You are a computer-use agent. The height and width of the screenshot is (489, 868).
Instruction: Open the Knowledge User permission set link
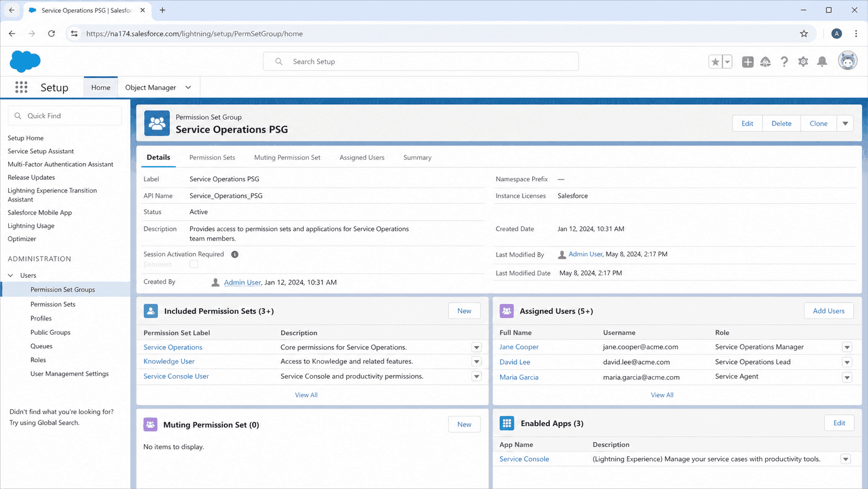tap(169, 362)
